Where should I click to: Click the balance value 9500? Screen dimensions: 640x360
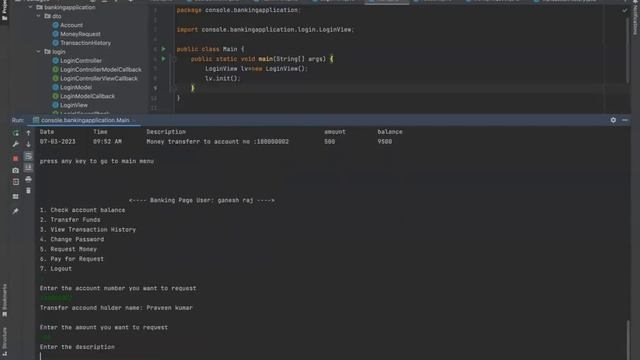384,142
